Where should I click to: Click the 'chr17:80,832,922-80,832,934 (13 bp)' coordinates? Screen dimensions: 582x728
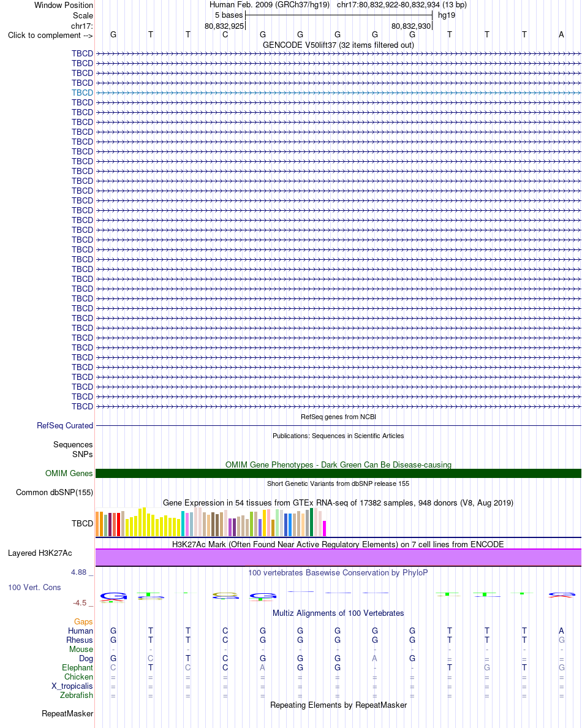[x=402, y=5]
